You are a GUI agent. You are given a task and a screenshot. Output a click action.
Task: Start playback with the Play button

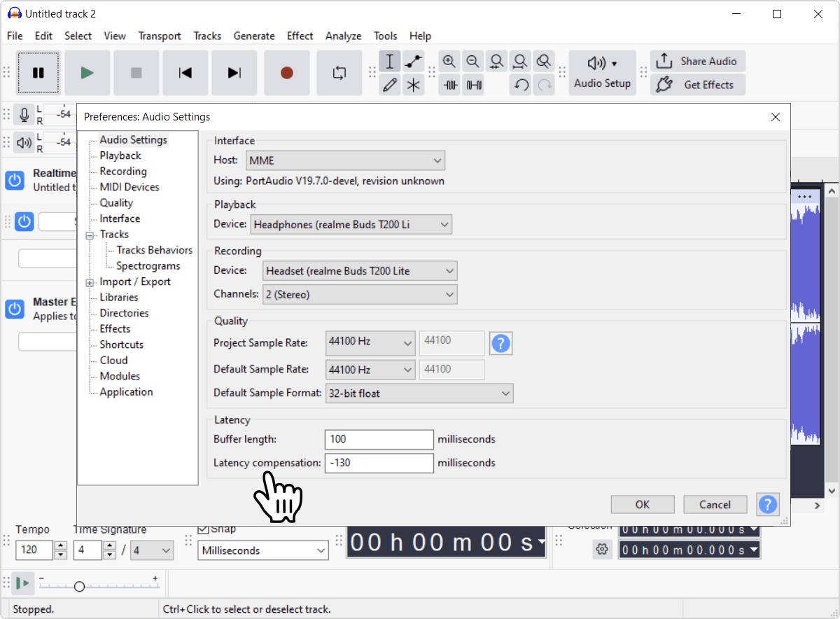(x=87, y=73)
